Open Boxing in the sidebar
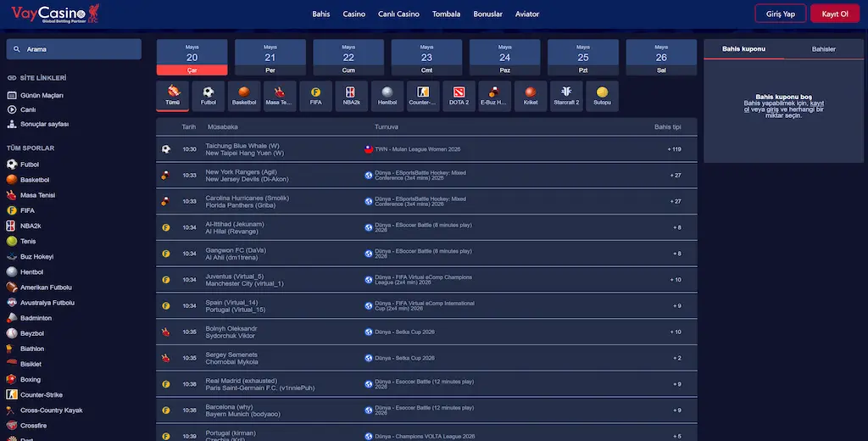This screenshot has height=441, width=868. (30, 379)
